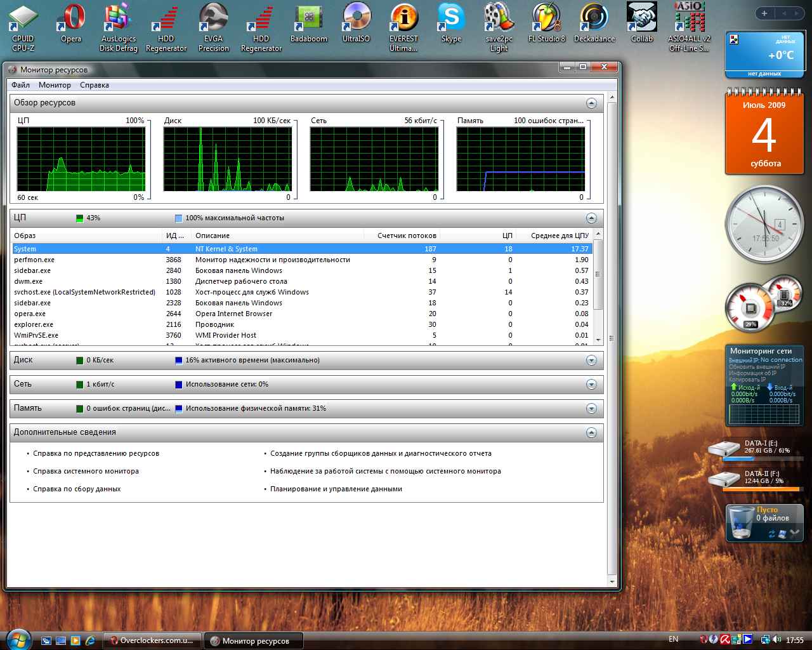
Task: Open the Справка системного монитора link
Action: click(x=86, y=471)
